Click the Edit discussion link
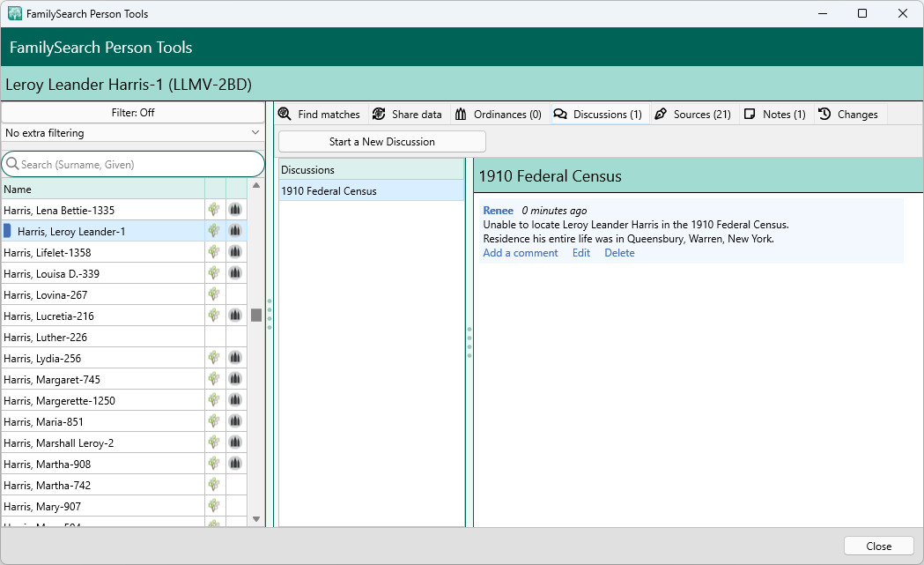Viewport: 924px width, 565px height. point(581,253)
